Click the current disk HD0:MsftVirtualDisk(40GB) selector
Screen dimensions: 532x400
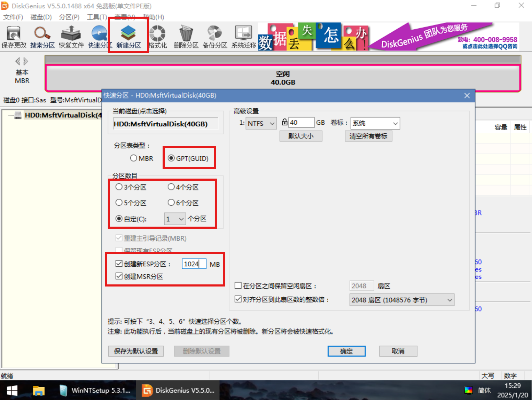click(x=166, y=124)
